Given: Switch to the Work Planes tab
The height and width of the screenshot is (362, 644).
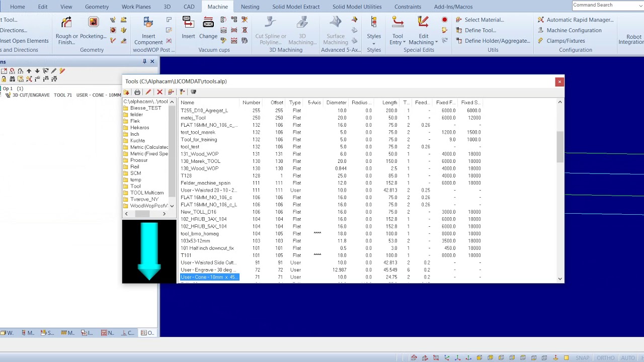Looking at the screenshot, I should pyautogui.click(x=136, y=7).
